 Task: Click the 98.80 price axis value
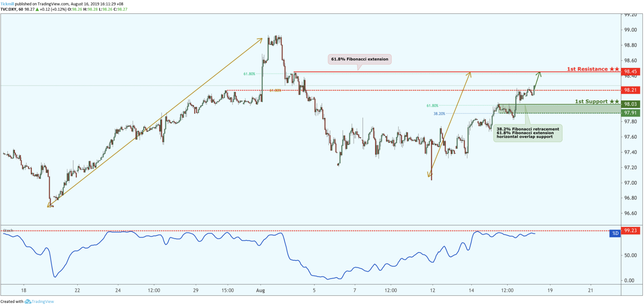click(x=630, y=45)
